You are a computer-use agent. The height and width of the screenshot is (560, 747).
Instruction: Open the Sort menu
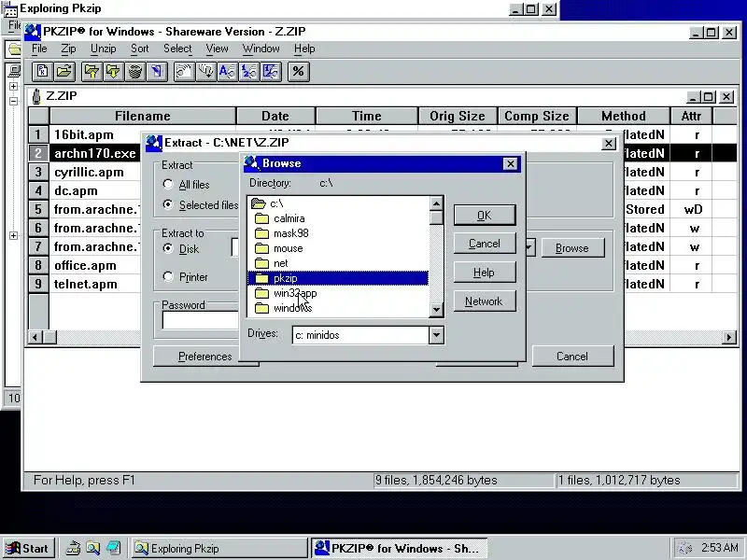(139, 49)
